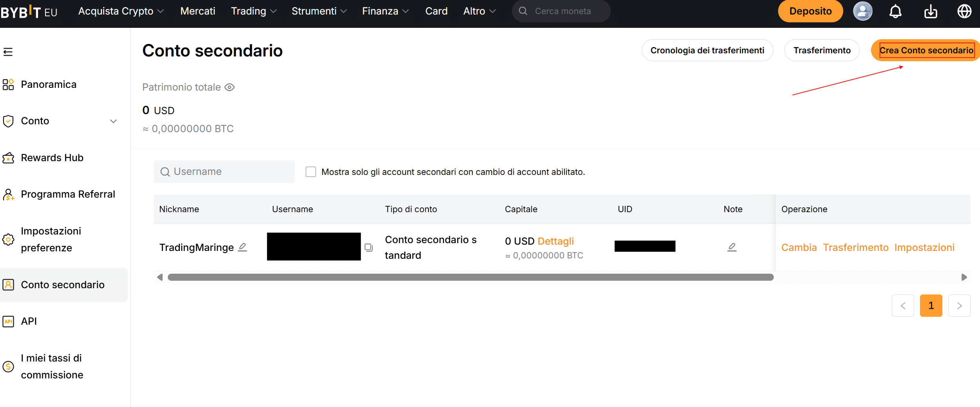This screenshot has height=407, width=980.
Task: Click Impostazioni link in table row
Action: click(x=924, y=247)
